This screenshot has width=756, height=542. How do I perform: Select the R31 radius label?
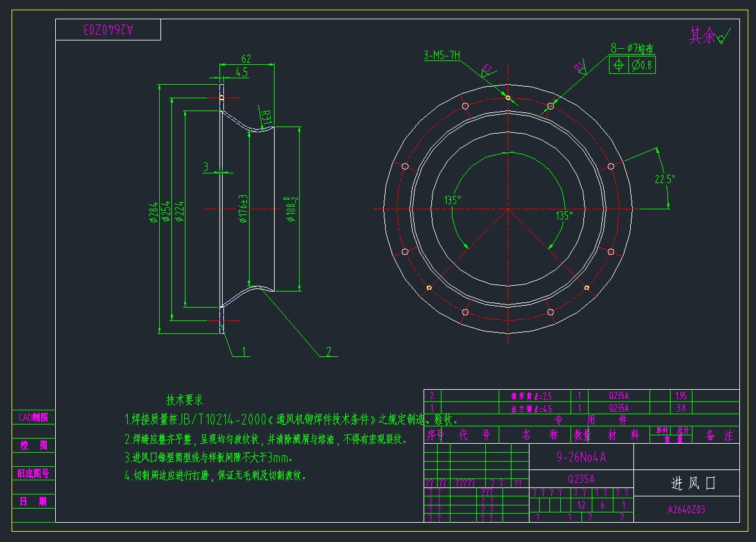click(x=267, y=116)
